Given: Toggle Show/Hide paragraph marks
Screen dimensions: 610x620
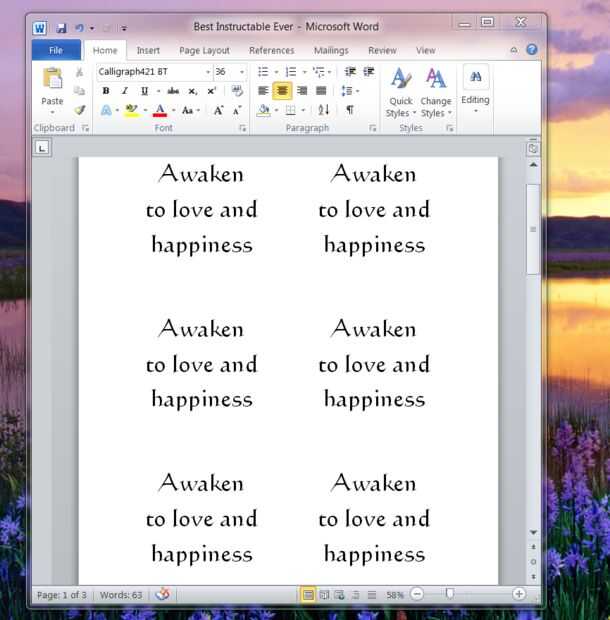Looking at the screenshot, I should click(x=350, y=110).
